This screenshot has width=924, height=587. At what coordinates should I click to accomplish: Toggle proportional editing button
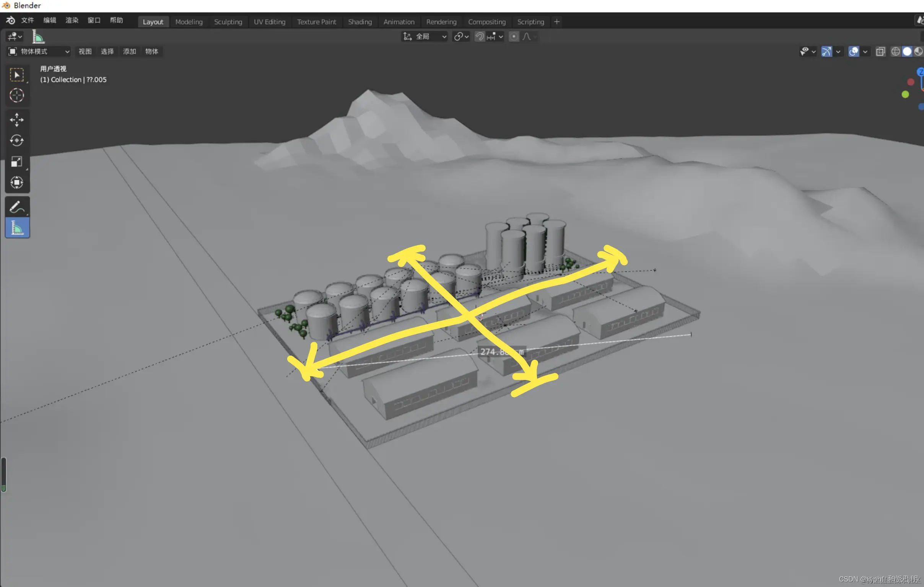pyautogui.click(x=514, y=36)
